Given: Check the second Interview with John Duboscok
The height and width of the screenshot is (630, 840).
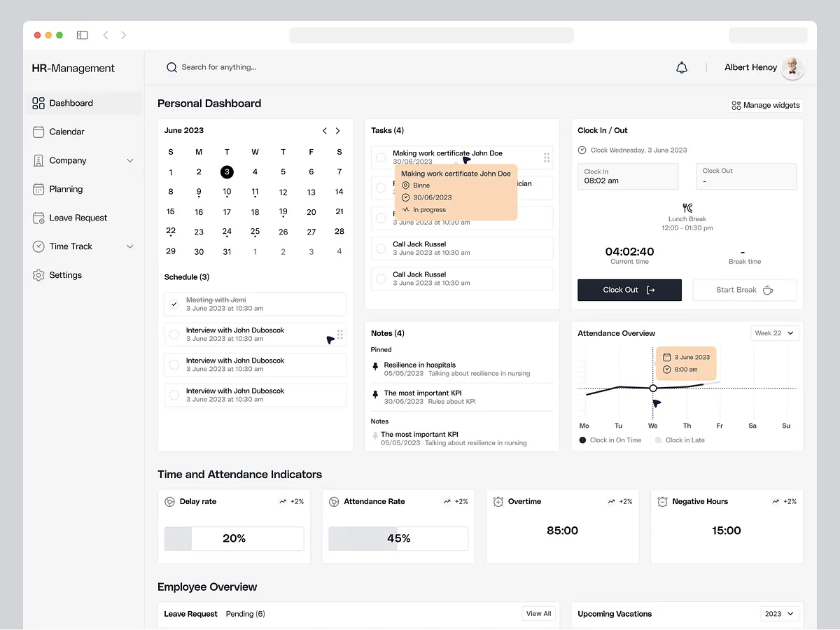Looking at the screenshot, I should 174,365.
